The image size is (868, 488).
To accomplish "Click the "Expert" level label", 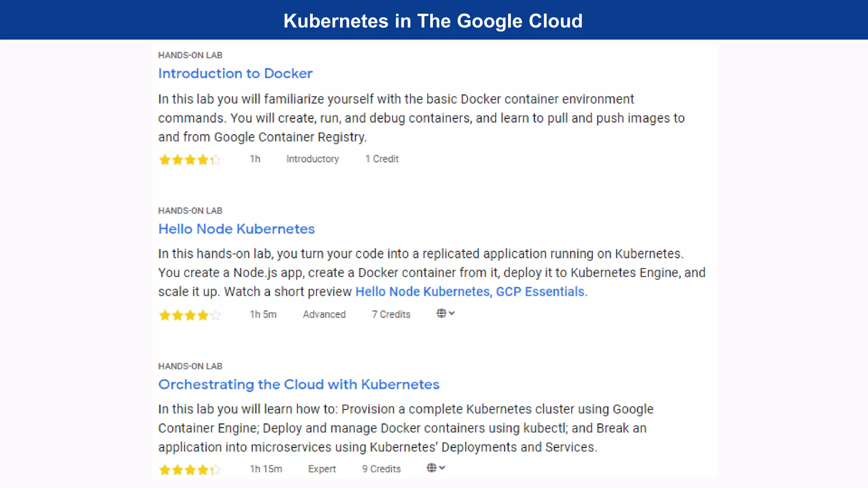I will coord(322,469).
